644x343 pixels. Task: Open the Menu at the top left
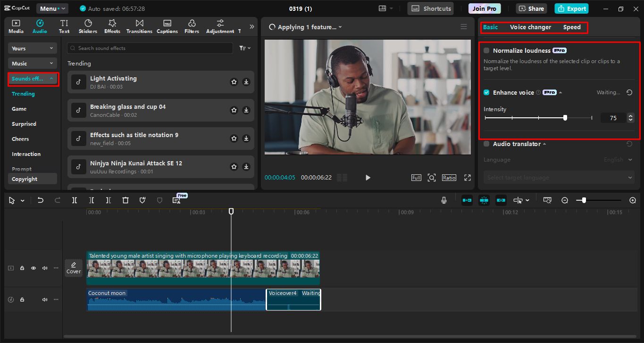[52, 8]
